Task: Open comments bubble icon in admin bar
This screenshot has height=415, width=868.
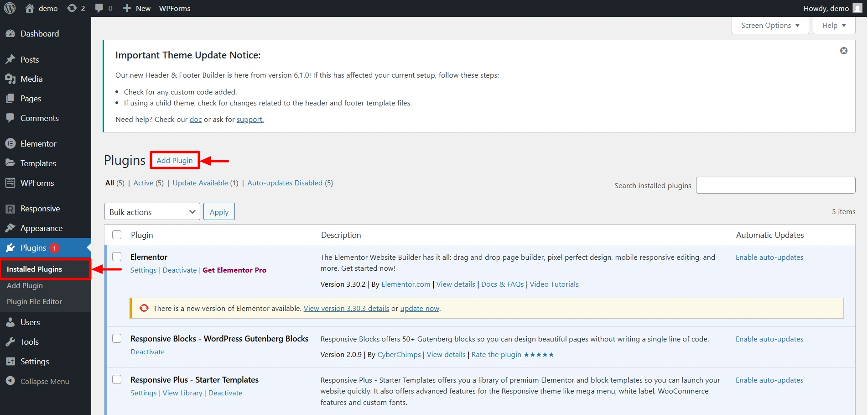Action: coord(99,8)
